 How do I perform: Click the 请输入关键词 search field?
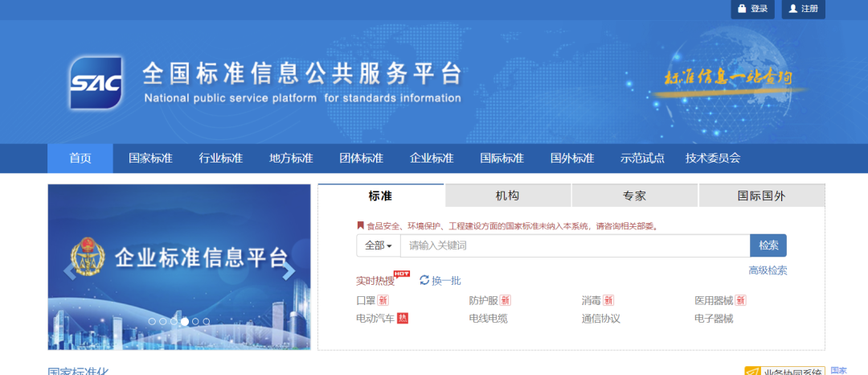pos(575,245)
